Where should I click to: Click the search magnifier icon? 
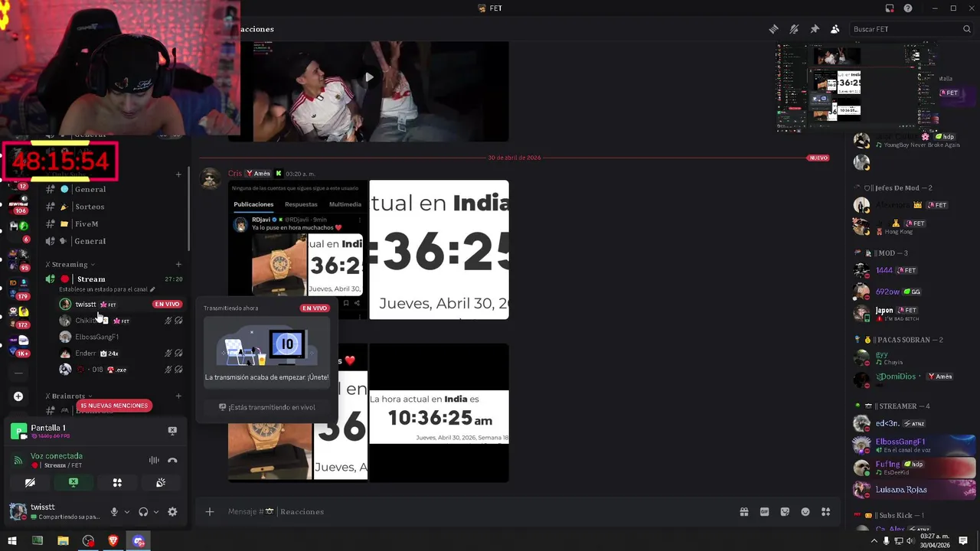pyautogui.click(x=967, y=29)
